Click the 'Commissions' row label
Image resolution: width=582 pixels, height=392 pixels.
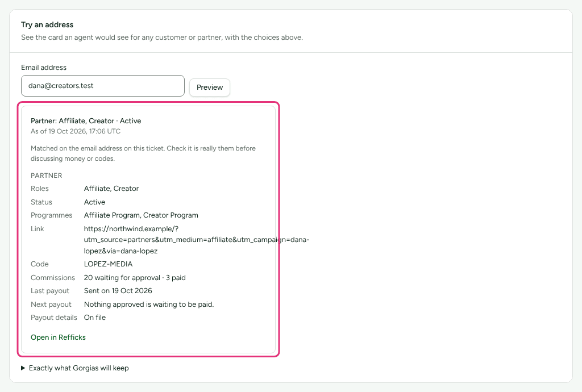pyautogui.click(x=53, y=277)
